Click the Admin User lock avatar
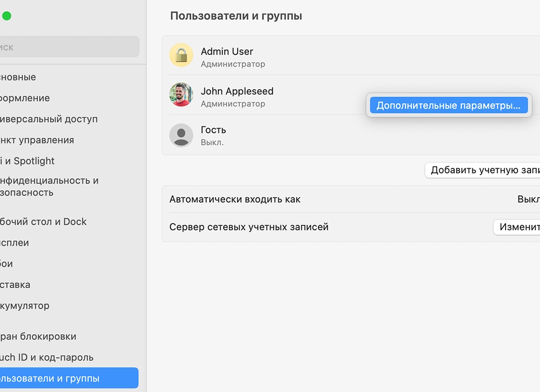Image resolution: width=540 pixels, height=392 pixels. click(181, 55)
